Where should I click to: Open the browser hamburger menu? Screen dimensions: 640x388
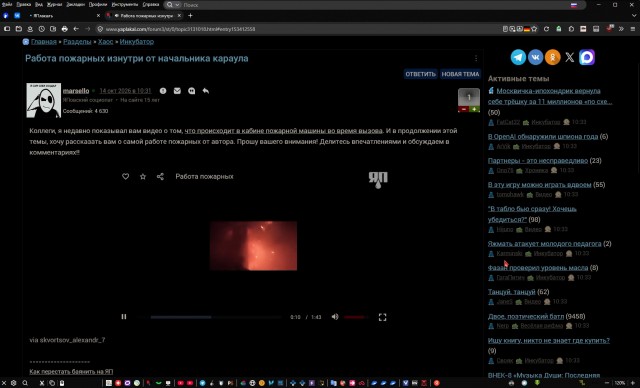(x=633, y=29)
